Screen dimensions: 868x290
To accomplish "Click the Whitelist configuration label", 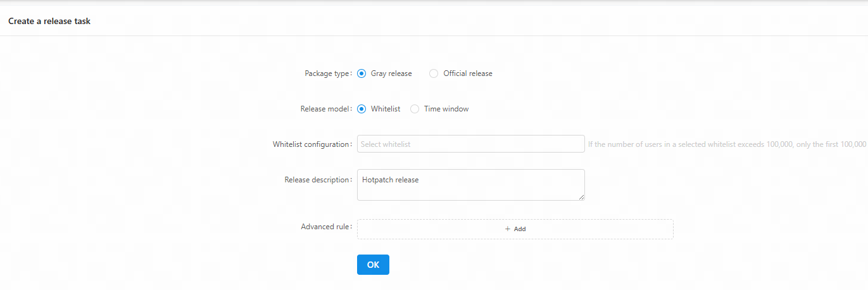I will click(312, 144).
